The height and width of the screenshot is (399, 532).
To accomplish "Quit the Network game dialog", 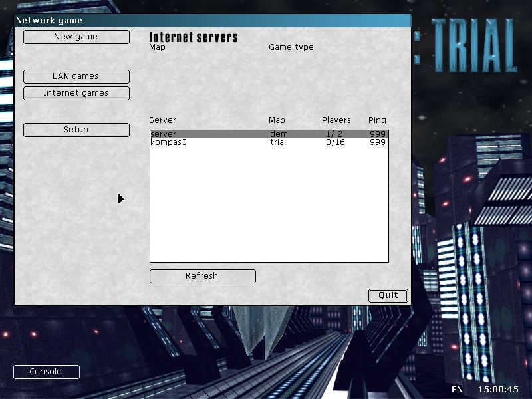I will click(388, 295).
